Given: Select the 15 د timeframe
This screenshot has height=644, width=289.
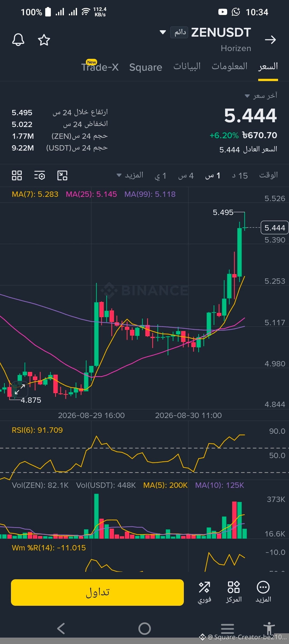Looking at the screenshot, I should pyautogui.click(x=240, y=176).
